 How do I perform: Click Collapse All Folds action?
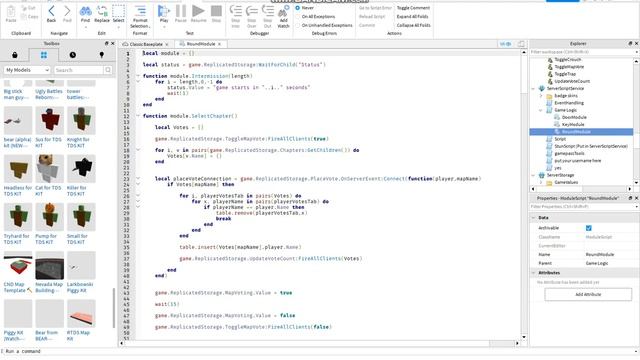pos(413,25)
